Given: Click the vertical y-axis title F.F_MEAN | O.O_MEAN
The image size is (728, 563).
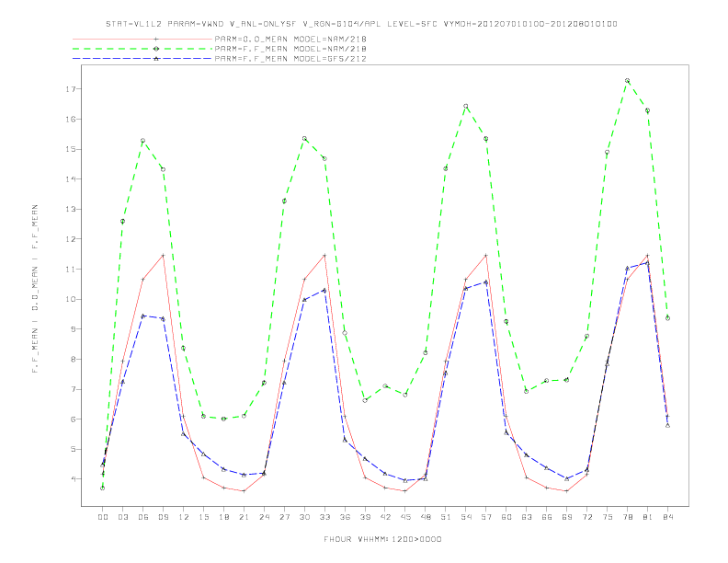Looking at the screenshot, I should (35, 289).
